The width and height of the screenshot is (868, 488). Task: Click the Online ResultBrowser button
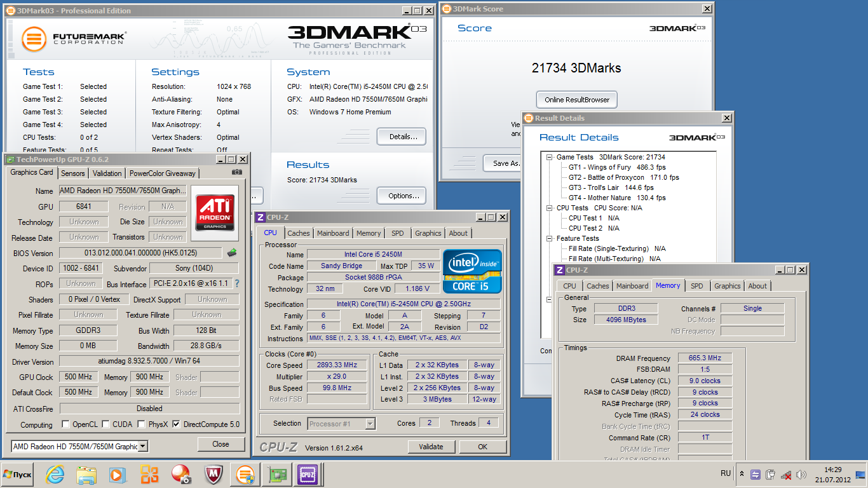click(577, 100)
